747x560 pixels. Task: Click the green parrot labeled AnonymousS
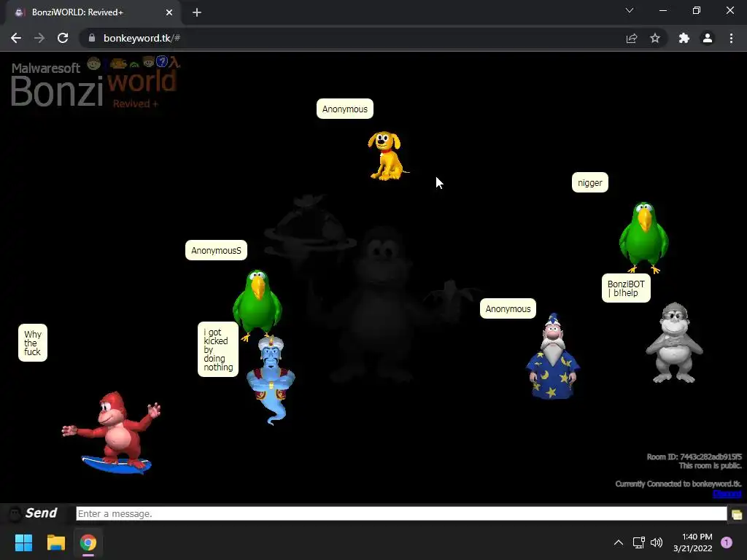coord(258,305)
